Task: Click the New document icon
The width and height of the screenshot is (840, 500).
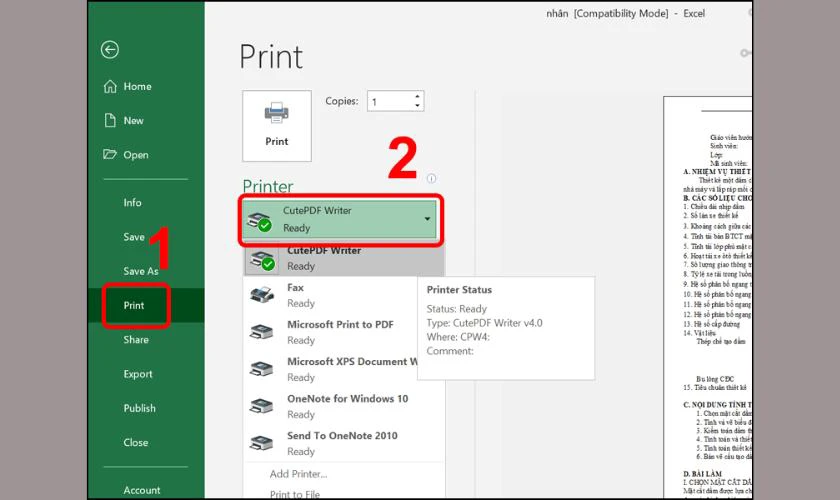Action: click(x=110, y=121)
